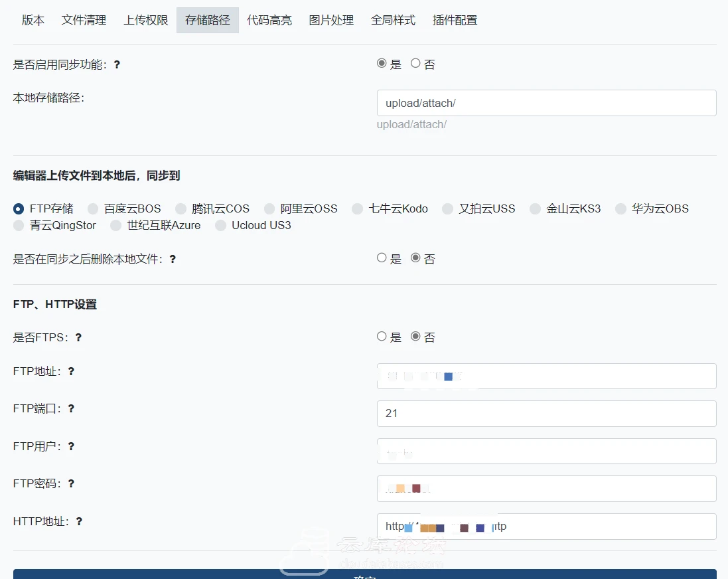
Task: Click the 编辑器上传文件到本地后，同步到 heading
Action: pos(97,176)
